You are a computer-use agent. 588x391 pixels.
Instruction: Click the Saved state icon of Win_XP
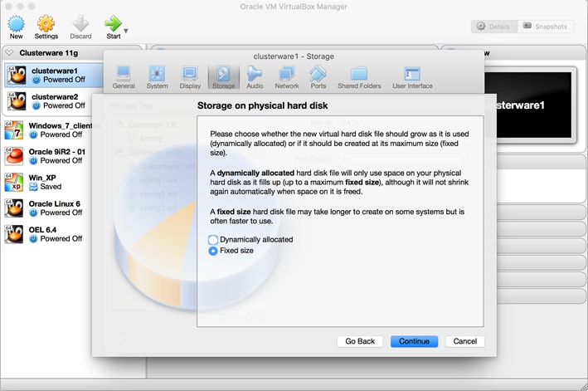tap(33, 187)
